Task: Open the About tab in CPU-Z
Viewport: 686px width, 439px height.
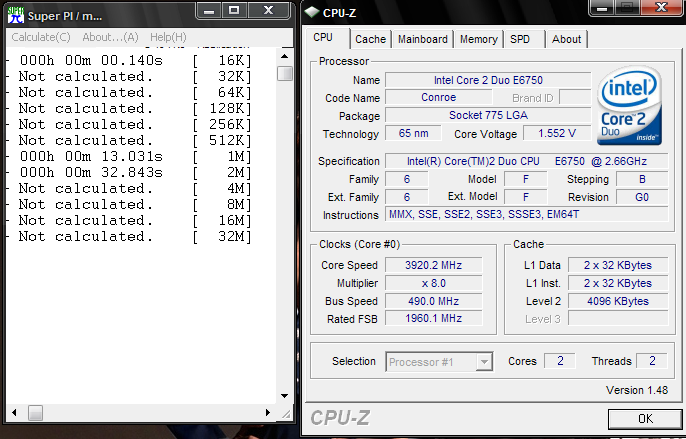Action: click(566, 39)
